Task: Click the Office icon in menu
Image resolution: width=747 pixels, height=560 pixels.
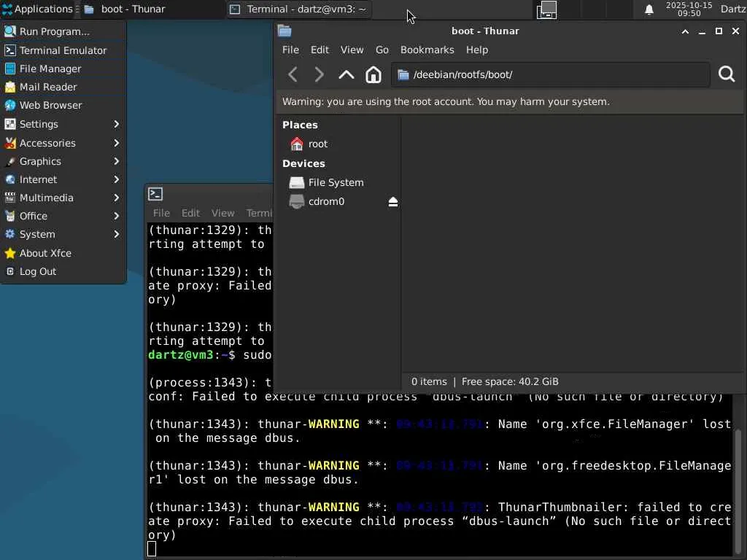Action: (10, 216)
